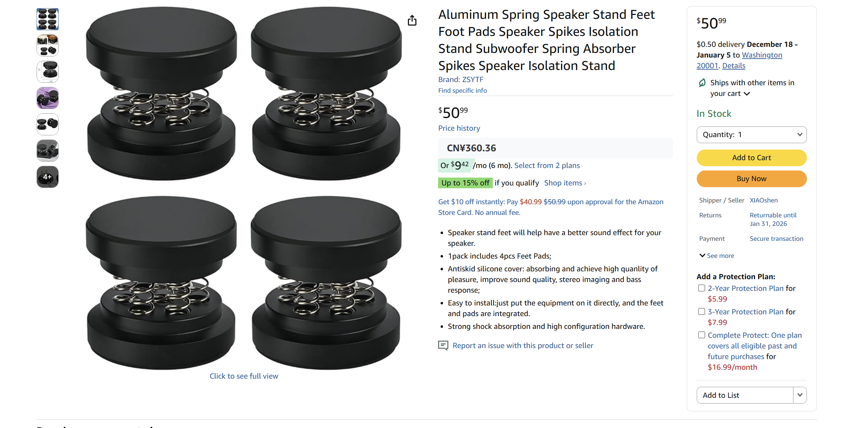Enable the 3-Year Protection Plan checkbox
The image size is (868, 428).
[701, 311]
